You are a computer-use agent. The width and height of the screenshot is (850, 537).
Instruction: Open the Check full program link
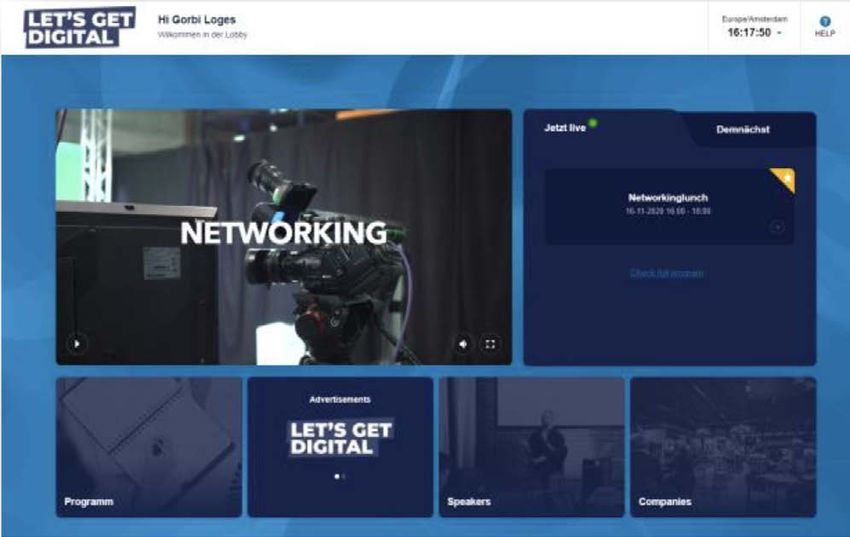click(x=667, y=273)
